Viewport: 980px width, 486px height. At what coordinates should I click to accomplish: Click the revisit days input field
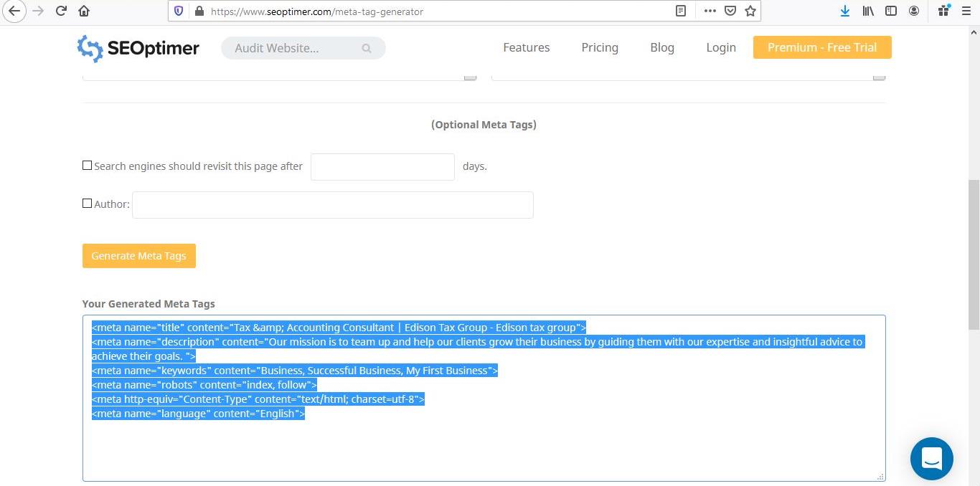(382, 166)
